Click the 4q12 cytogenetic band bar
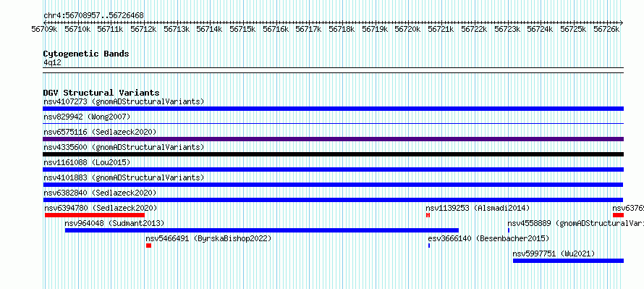This screenshot has height=289, width=644. coord(333,70)
